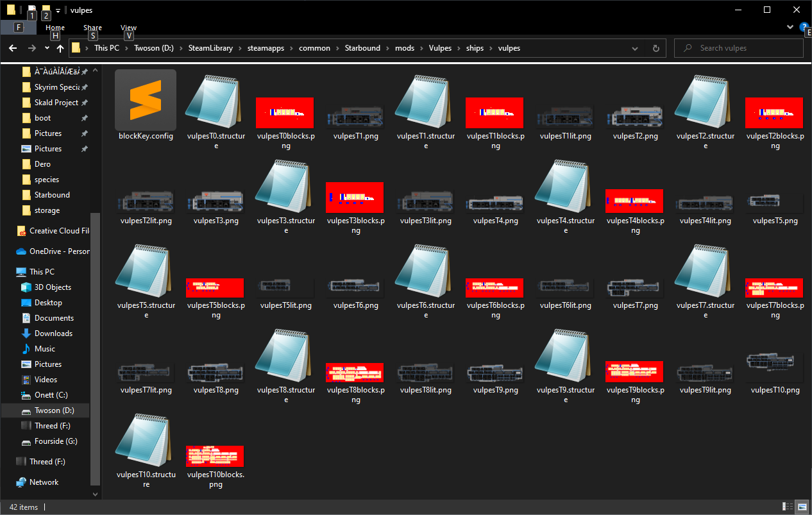Viewport: 812px width, 515px height.
Task: Select the 3D Objects folder in sidebar
Action: coord(53,287)
